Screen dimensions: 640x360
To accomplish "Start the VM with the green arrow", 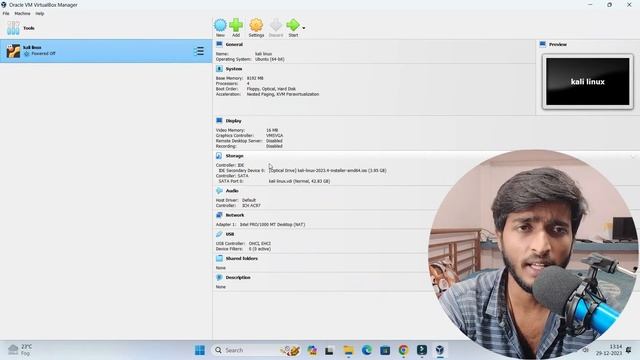I will pyautogui.click(x=293, y=28).
